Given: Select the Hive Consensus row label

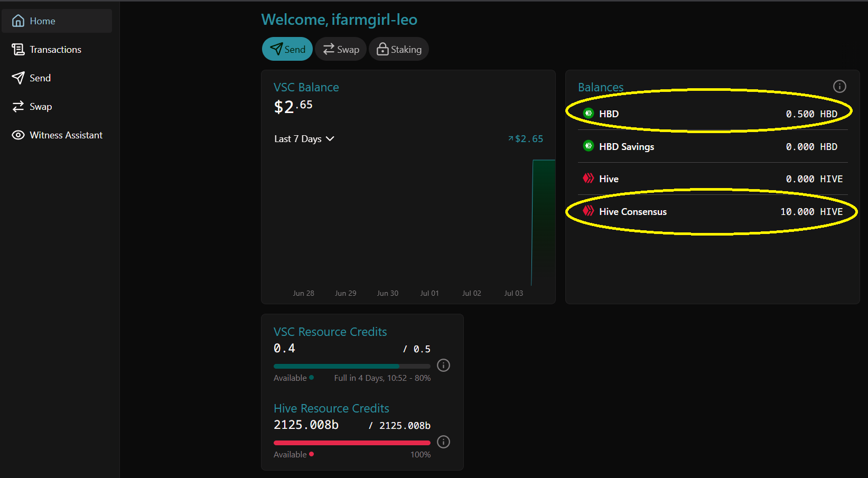Looking at the screenshot, I should pyautogui.click(x=633, y=212).
